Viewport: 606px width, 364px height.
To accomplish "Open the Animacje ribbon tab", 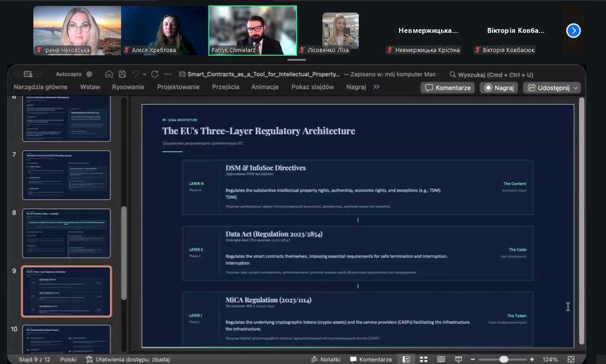I will tap(264, 87).
